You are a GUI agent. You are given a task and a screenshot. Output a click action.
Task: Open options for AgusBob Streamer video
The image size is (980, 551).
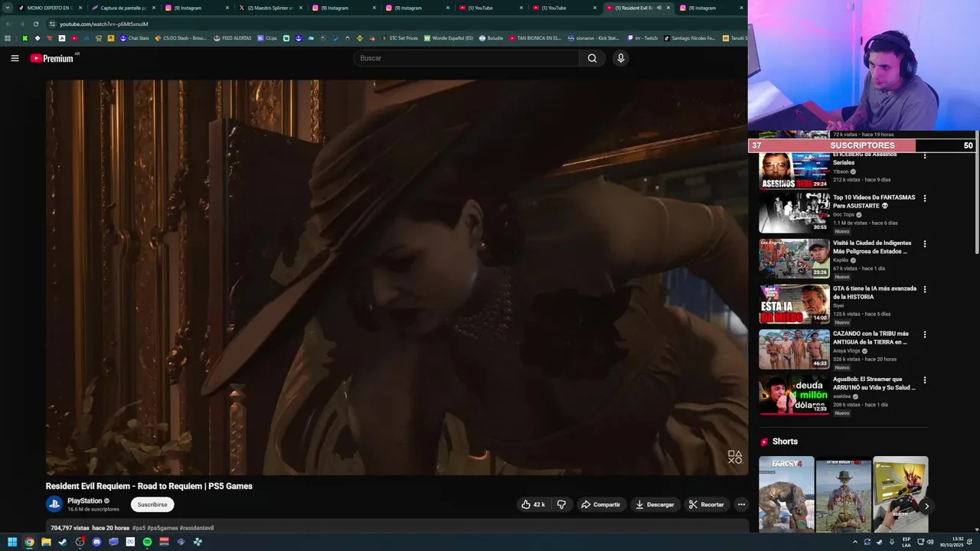click(924, 380)
